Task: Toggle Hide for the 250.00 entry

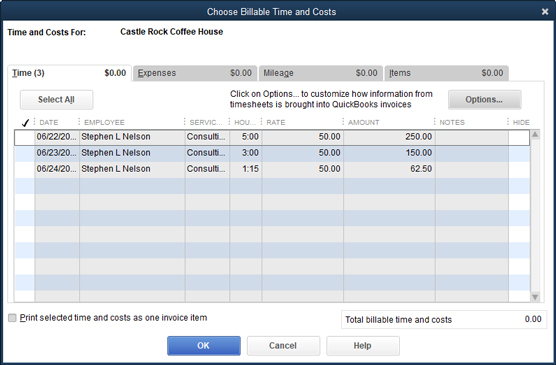Action: click(519, 137)
